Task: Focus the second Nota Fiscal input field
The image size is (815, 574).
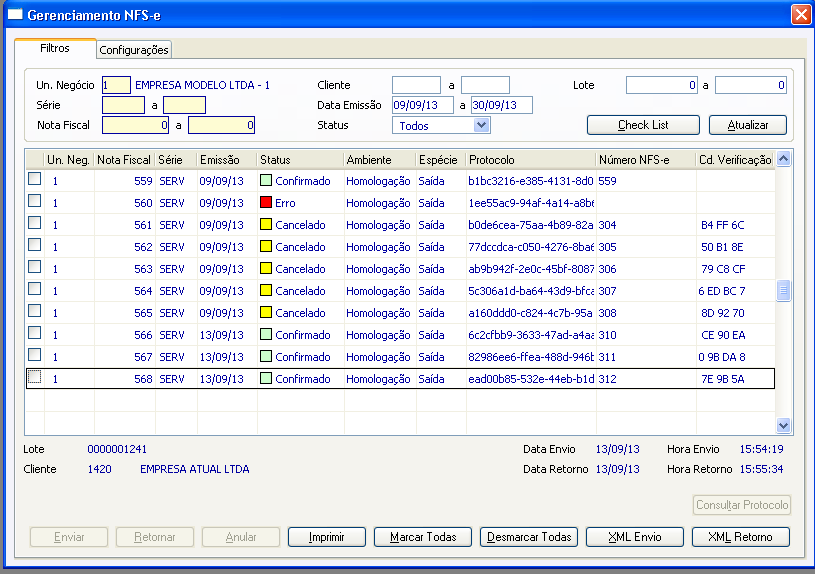Action: (221, 125)
